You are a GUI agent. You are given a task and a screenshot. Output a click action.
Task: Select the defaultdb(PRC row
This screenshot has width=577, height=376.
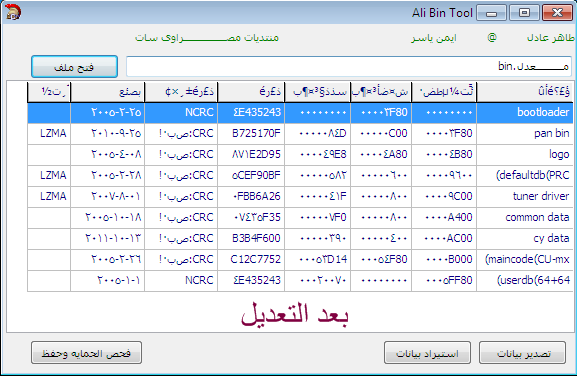tap(300, 175)
